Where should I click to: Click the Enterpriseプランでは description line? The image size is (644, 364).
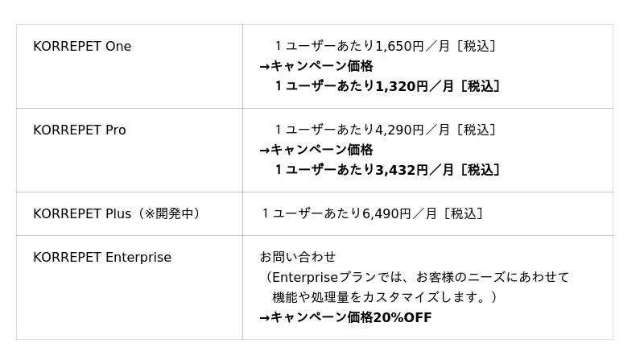click(415, 278)
